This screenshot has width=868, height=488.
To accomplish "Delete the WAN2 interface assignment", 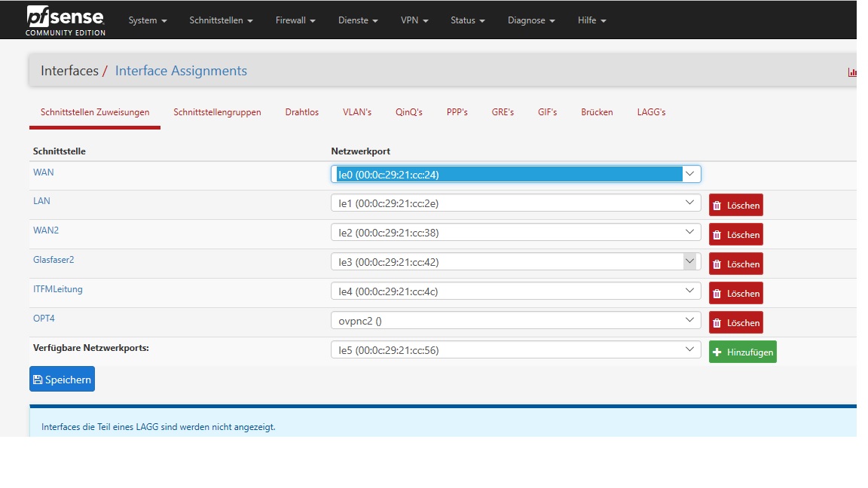I will coord(735,234).
